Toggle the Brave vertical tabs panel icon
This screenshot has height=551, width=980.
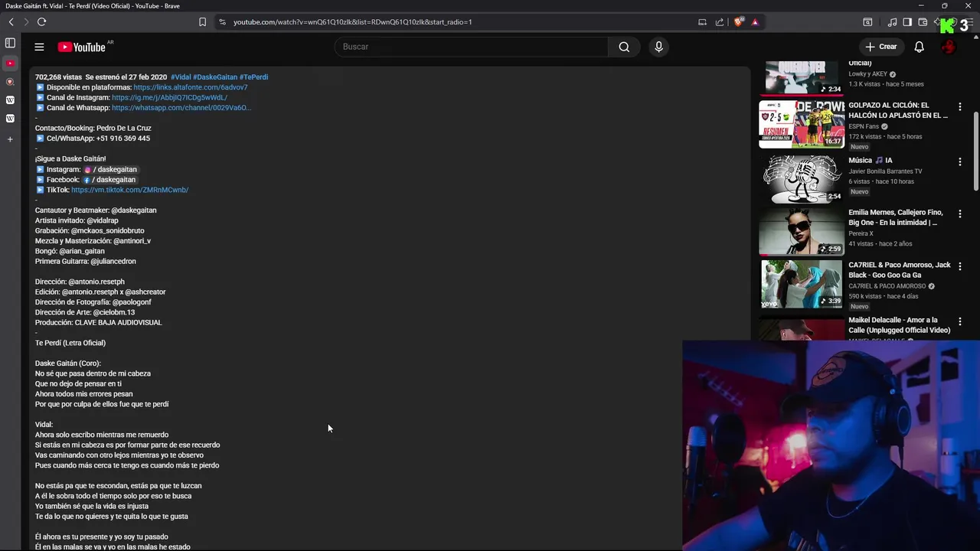coord(10,43)
